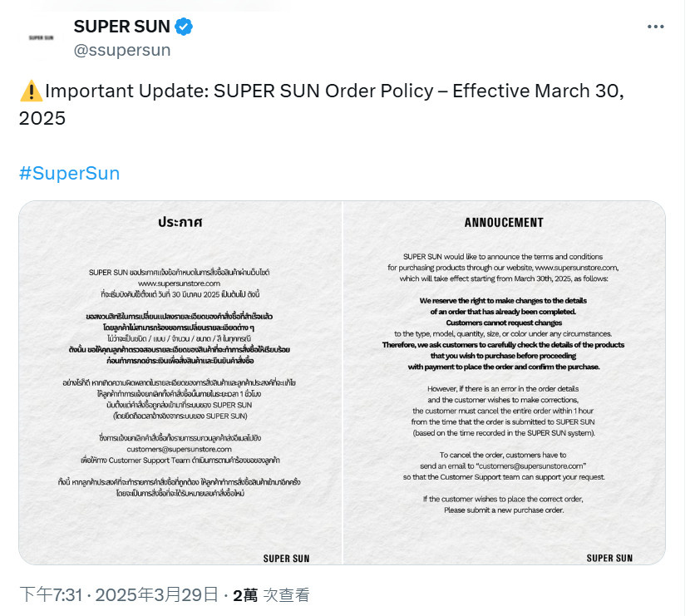Open the SUPER SUN profile avatar

tap(41, 38)
